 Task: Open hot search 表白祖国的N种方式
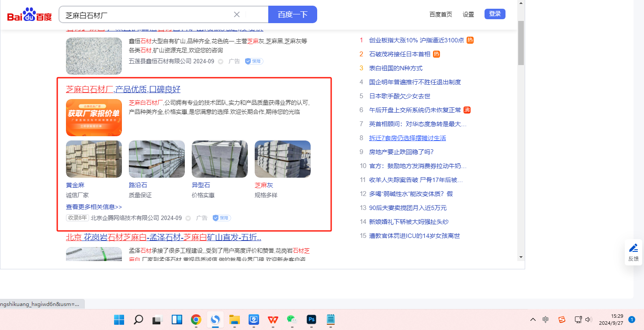[x=396, y=68]
